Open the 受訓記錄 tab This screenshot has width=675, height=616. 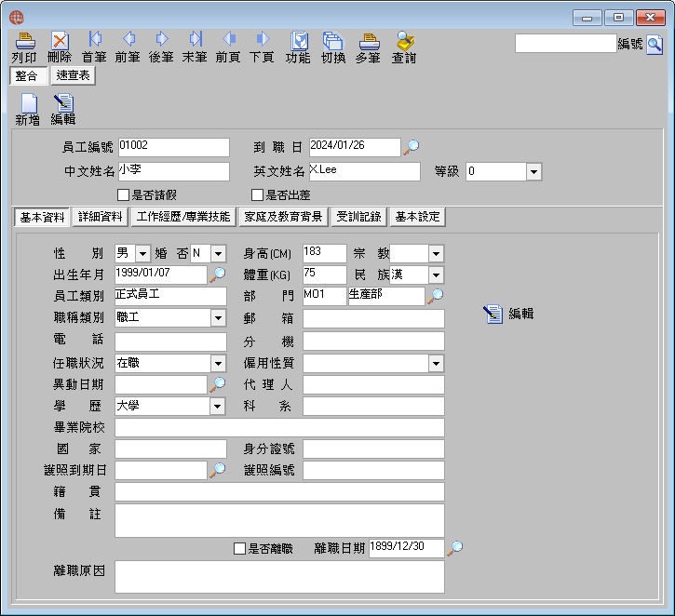coord(359,217)
